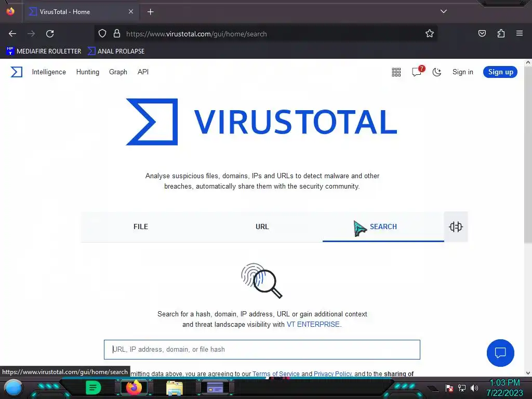Switch to the URL tab
This screenshot has width=532, height=399.
click(x=262, y=227)
